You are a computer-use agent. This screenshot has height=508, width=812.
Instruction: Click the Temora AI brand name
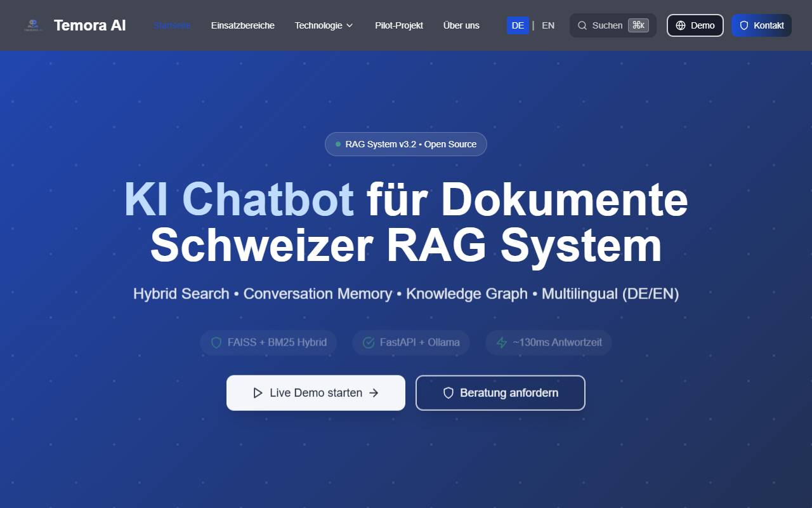point(90,25)
